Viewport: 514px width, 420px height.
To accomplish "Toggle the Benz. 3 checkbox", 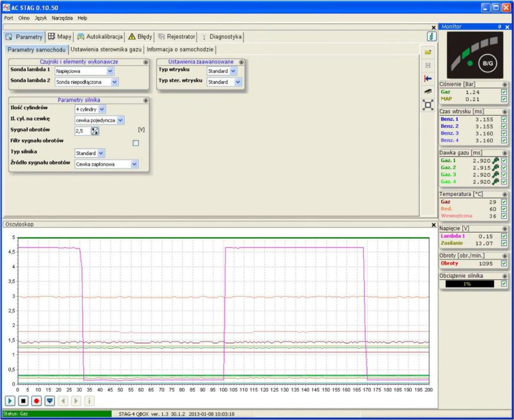I will [x=504, y=133].
